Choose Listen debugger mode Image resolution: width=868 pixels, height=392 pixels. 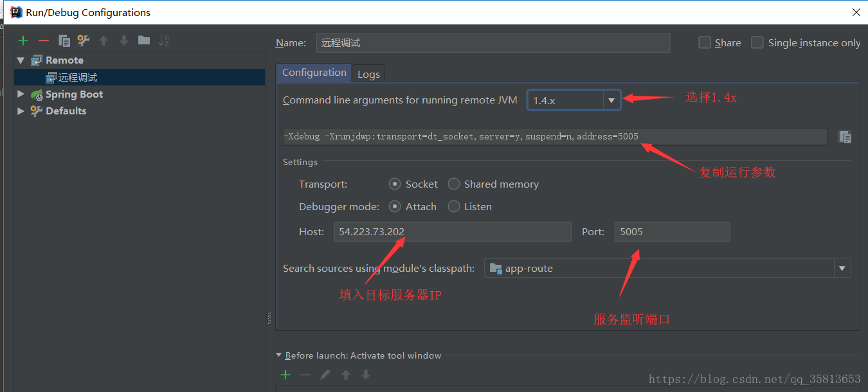pyautogui.click(x=454, y=207)
